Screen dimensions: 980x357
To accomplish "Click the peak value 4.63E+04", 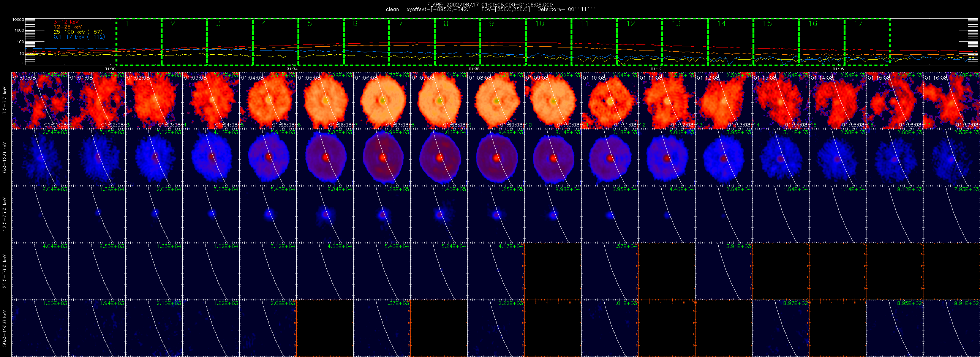I will tap(340, 246).
